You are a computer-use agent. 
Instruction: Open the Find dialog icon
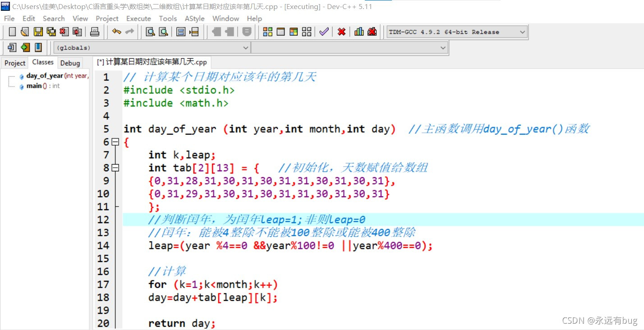tap(150, 32)
